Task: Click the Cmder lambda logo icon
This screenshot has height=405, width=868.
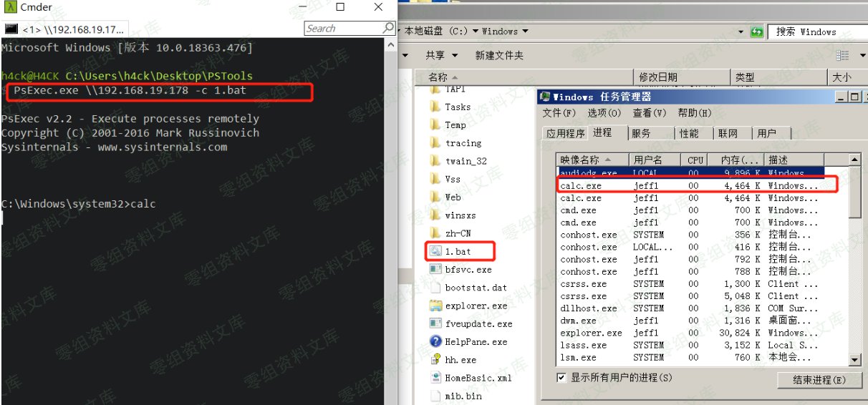Action: [9, 7]
